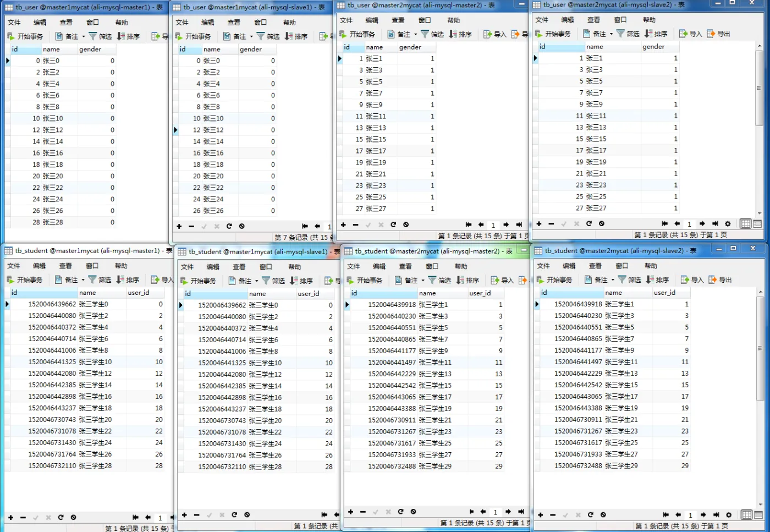
Task: Click 导出 export in tb_user ali-mysql-slave2 window
Action: pos(719,34)
